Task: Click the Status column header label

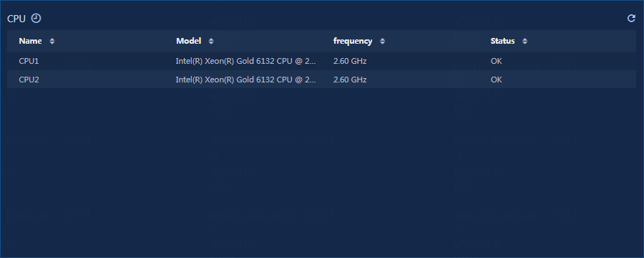Action: tap(502, 41)
